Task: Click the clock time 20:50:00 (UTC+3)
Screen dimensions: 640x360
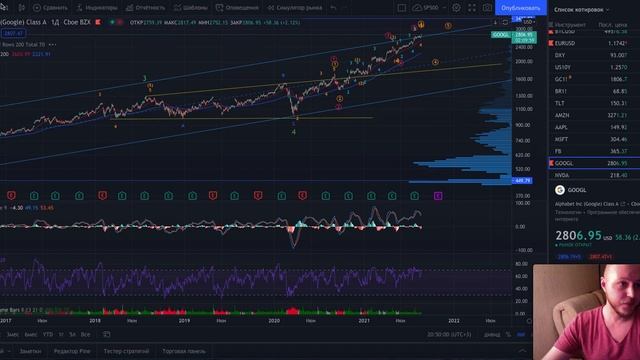Action: 449,334
